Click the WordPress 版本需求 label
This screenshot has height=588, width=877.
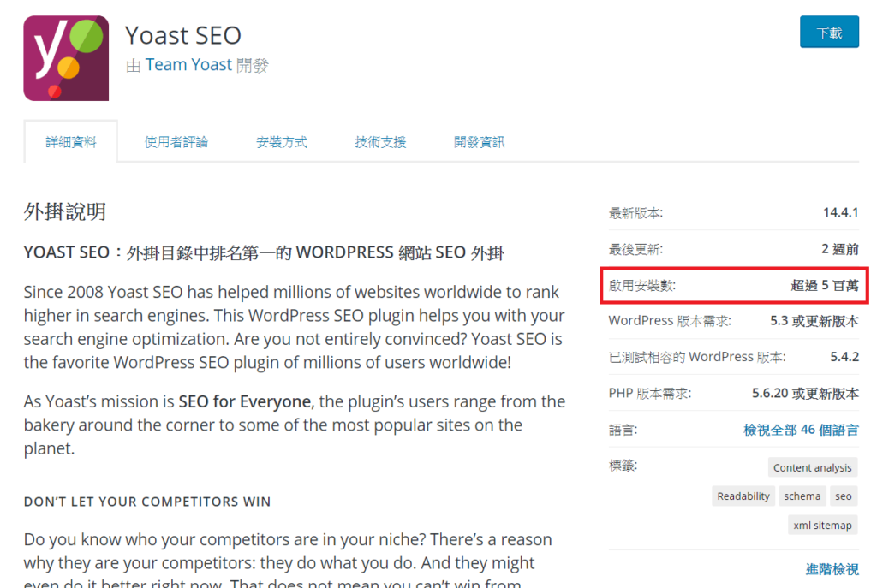(670, 321)
